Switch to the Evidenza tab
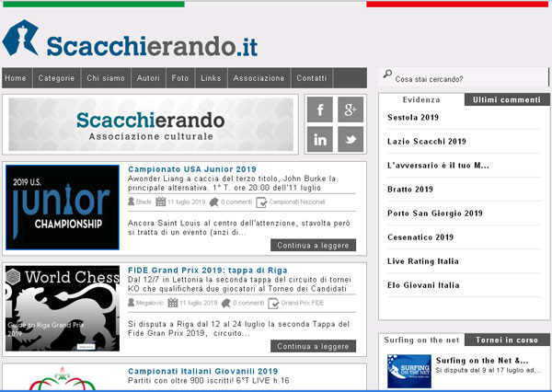552x392 pixels. tap(421, 99)
